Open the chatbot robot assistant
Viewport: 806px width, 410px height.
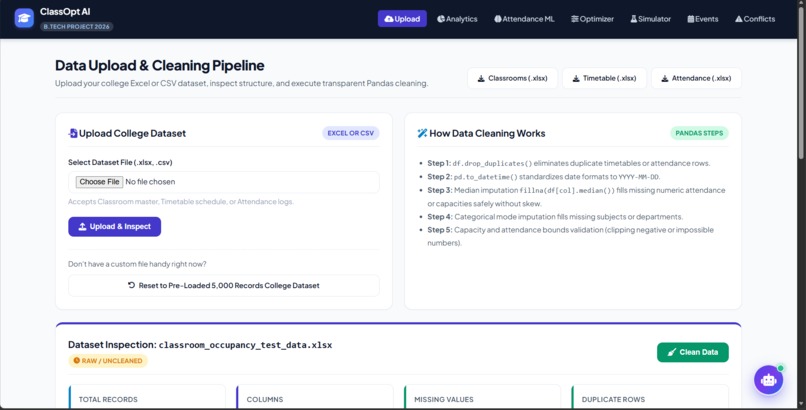(x=768, y=380)
